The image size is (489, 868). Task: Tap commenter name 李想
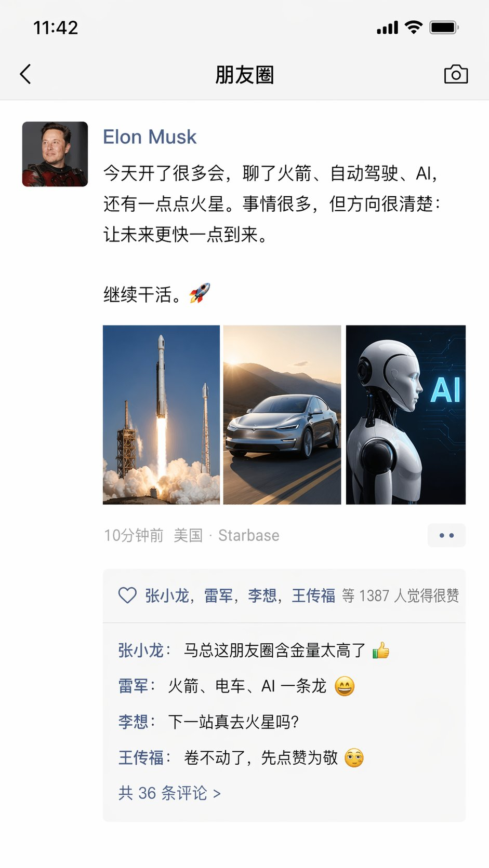[x=134, y=722]
